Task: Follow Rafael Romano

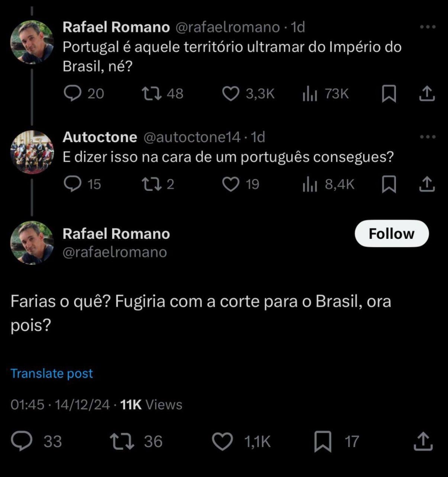Action: [x=391, y=234]
